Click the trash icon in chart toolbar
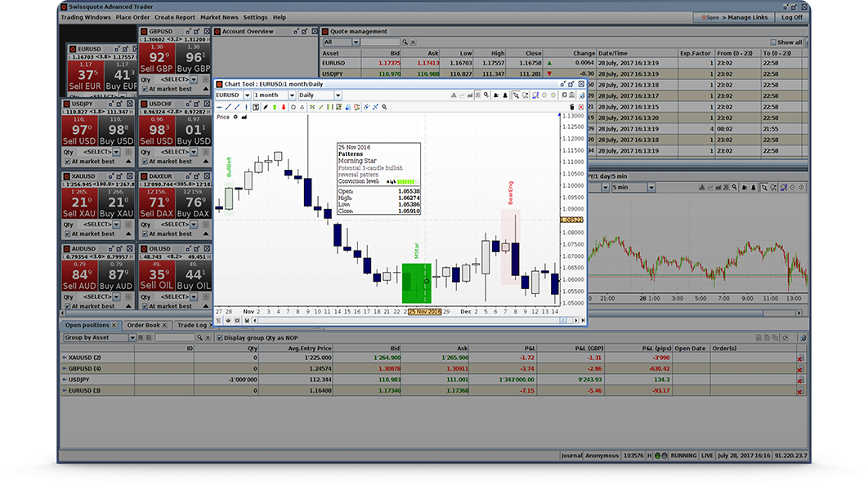This screenshot has height=485, width=868. [x=572, y=107]
